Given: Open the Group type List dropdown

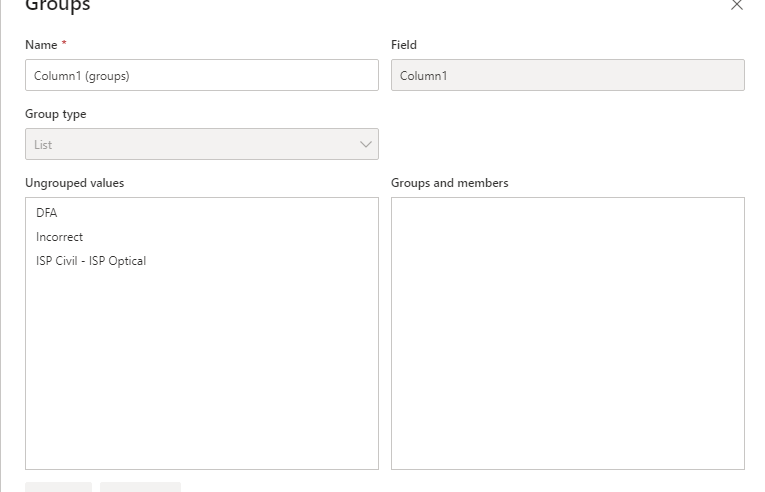Looking at the screenshot, I should coord(201,144).
